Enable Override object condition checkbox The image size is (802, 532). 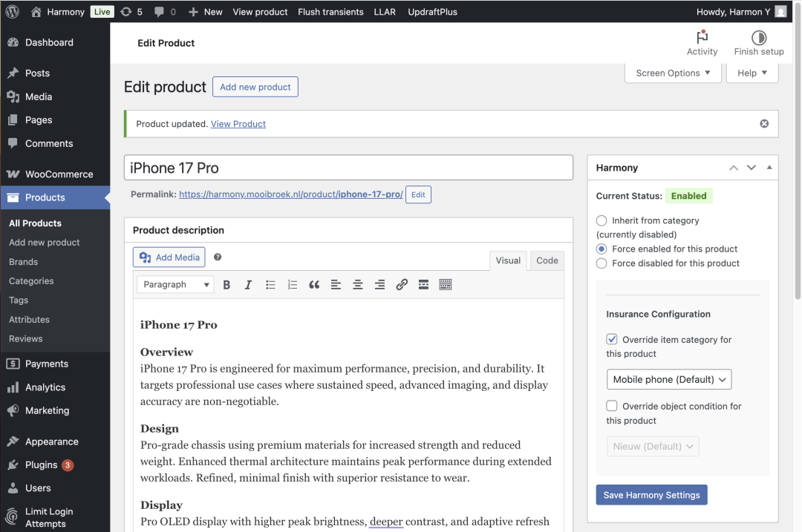pyautogui.click(x=612, y=406)
